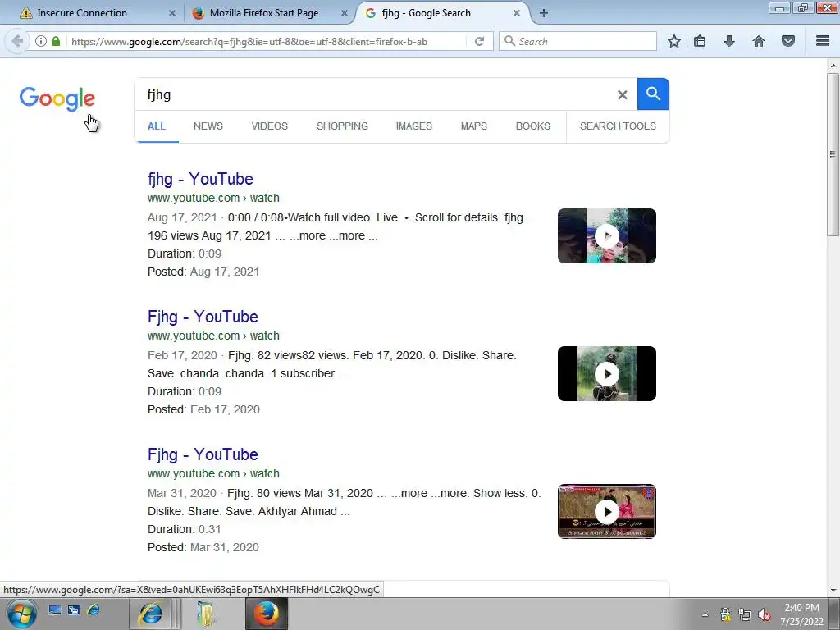Open the Windows Start menu

pos(22,614)
